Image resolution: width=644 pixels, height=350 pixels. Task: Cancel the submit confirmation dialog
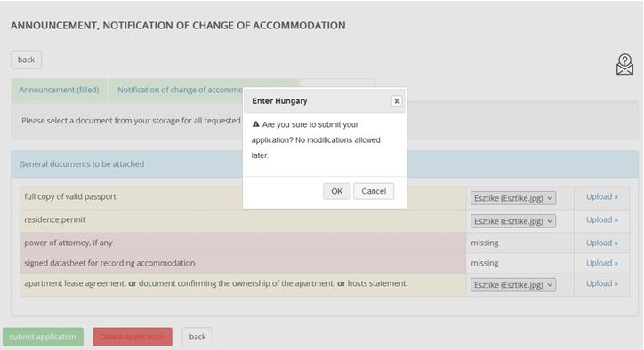374,191
